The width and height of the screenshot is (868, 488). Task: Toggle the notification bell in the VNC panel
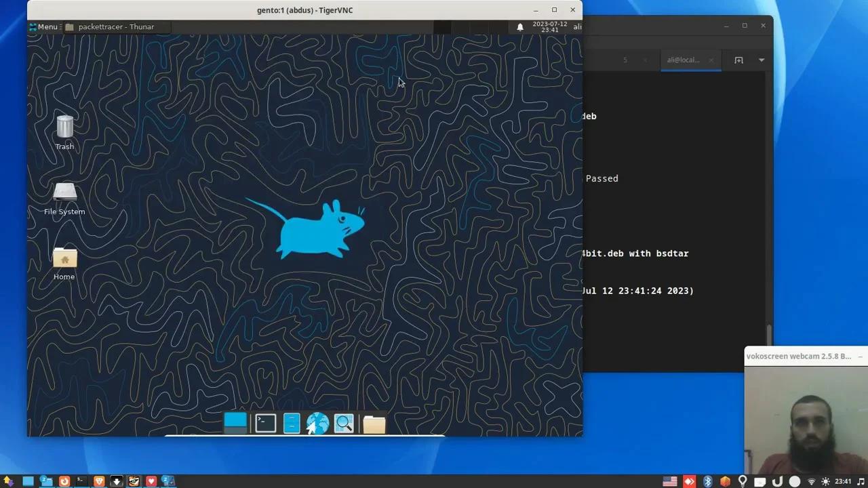519,27
